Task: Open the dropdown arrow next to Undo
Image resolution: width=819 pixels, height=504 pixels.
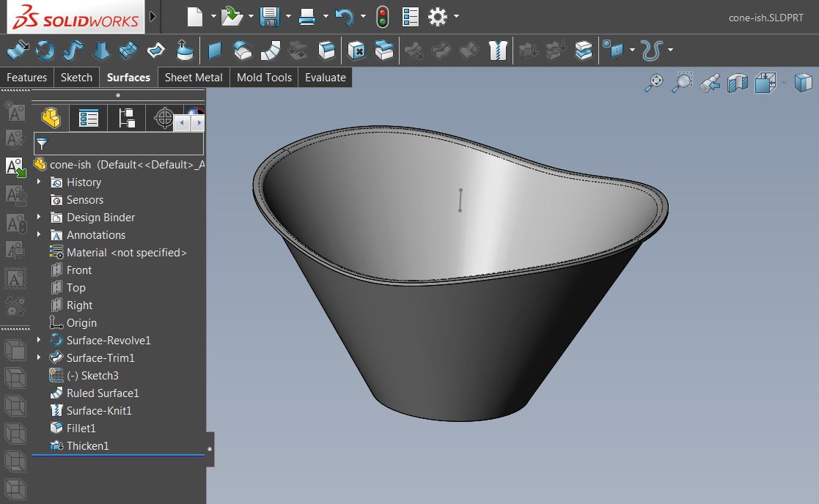Action: (x=362, y=16)
